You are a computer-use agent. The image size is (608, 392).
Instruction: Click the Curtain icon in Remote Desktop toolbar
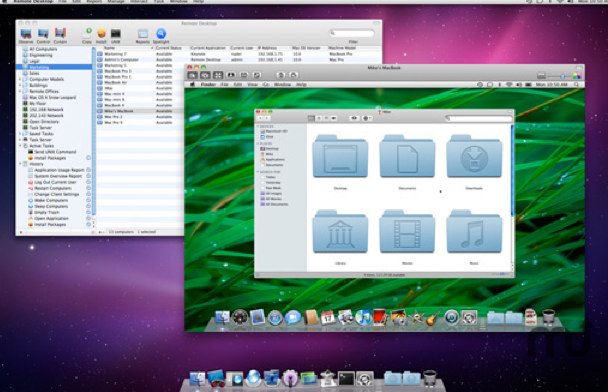(60, 34)
